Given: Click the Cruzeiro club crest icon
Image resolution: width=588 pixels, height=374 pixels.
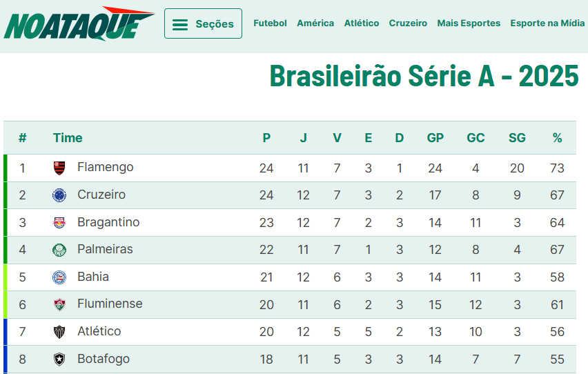Looking at the screenshot, I should tap(59, 195).
